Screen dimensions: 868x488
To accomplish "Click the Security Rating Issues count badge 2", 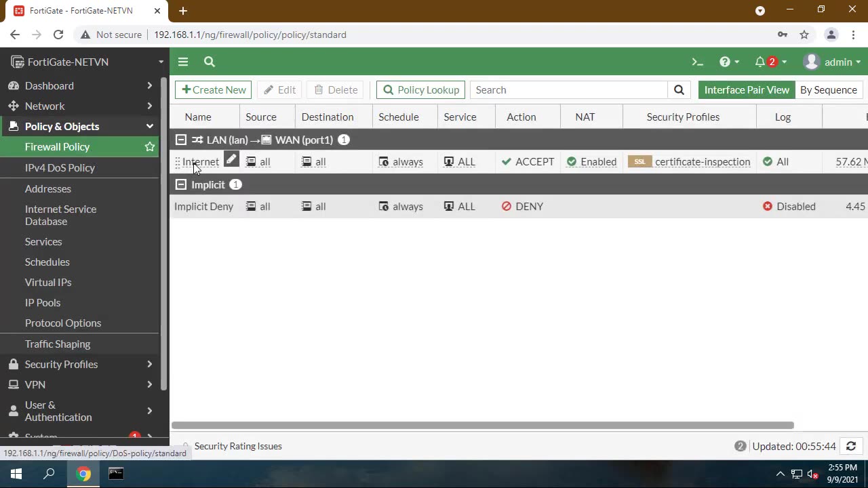I will coord(740,446).
